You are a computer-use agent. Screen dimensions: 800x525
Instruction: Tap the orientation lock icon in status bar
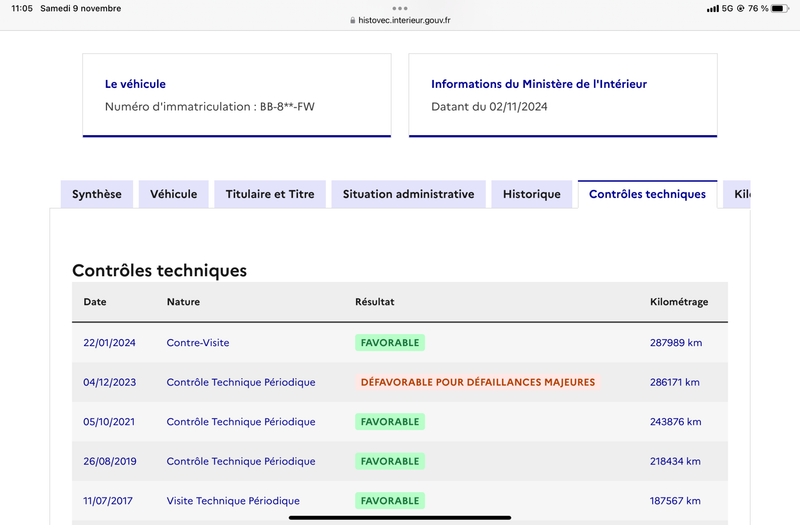pyautogui.click(x=740, y=9)
